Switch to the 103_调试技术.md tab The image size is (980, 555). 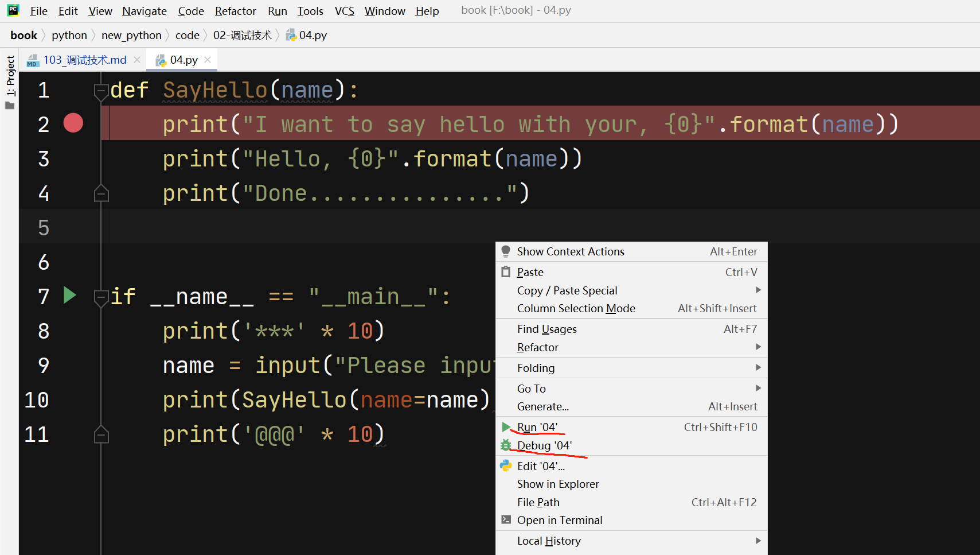point(84,60)
